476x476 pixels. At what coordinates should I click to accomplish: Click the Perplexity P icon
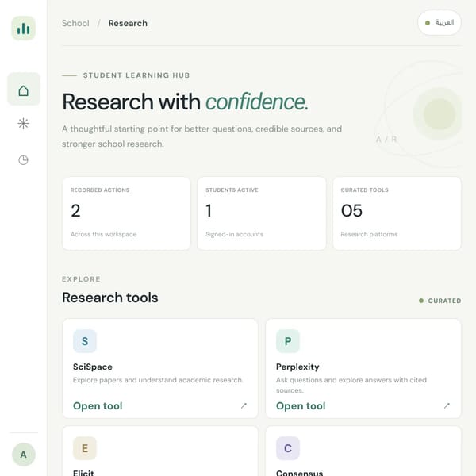(x=288, y=341)
